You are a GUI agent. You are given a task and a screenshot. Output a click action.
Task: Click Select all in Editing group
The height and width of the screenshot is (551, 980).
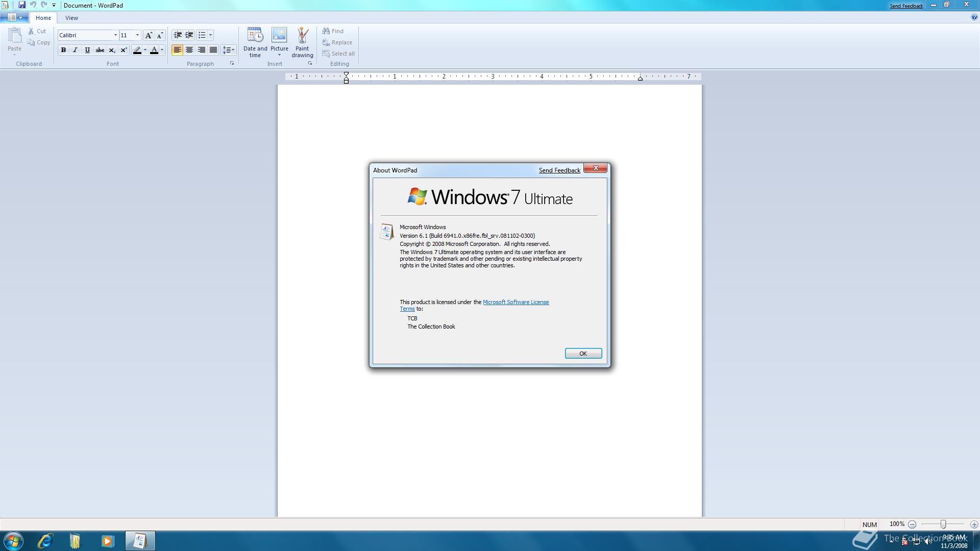[338, 54]
